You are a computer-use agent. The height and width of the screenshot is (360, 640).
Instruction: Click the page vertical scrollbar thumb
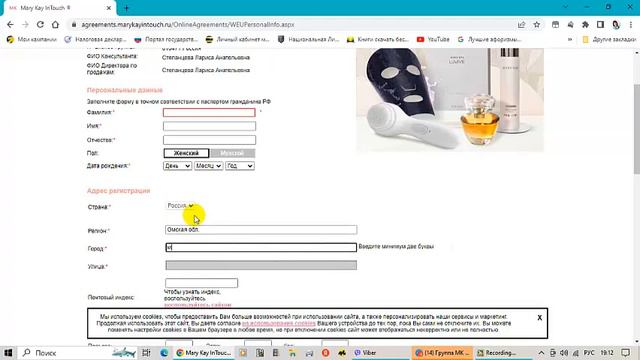coord(636,129)
